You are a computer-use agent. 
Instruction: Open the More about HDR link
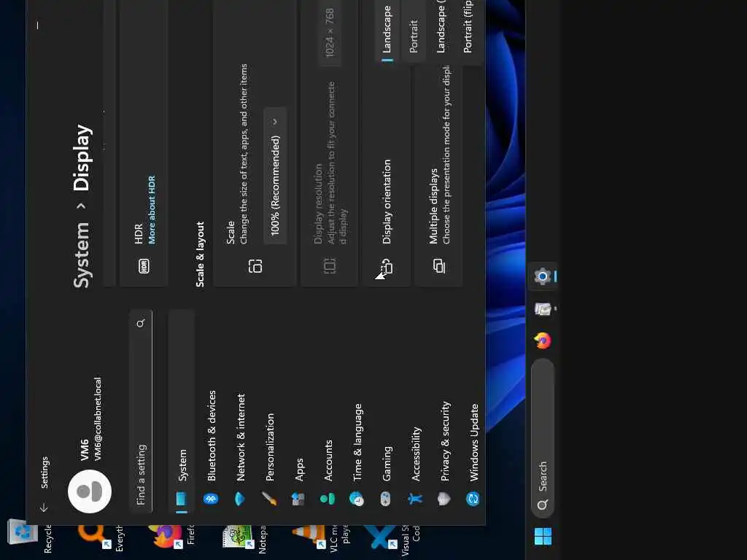point(152,210)
